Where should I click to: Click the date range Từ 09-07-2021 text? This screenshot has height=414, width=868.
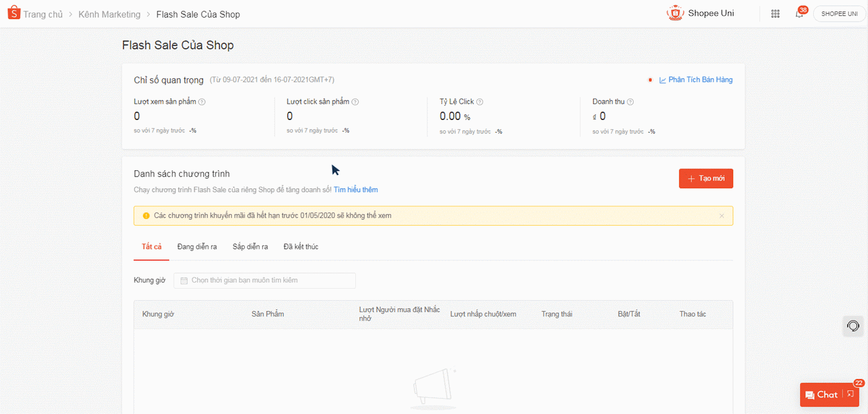coord(272,80)
